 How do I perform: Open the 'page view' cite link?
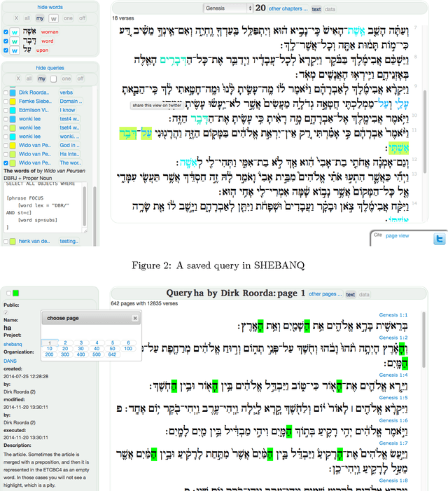coord(398,235)
